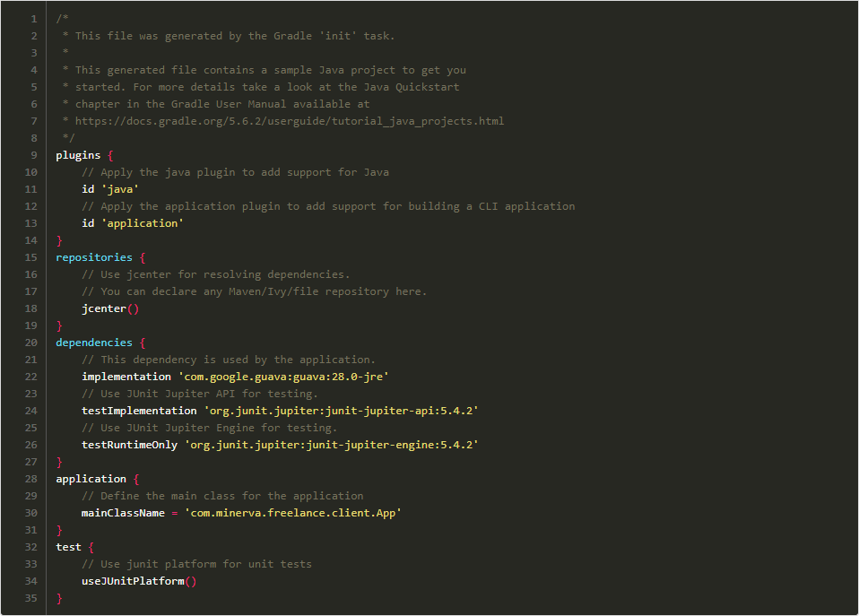
Task: Click the 'application' plugin id string
Action: 143,223
